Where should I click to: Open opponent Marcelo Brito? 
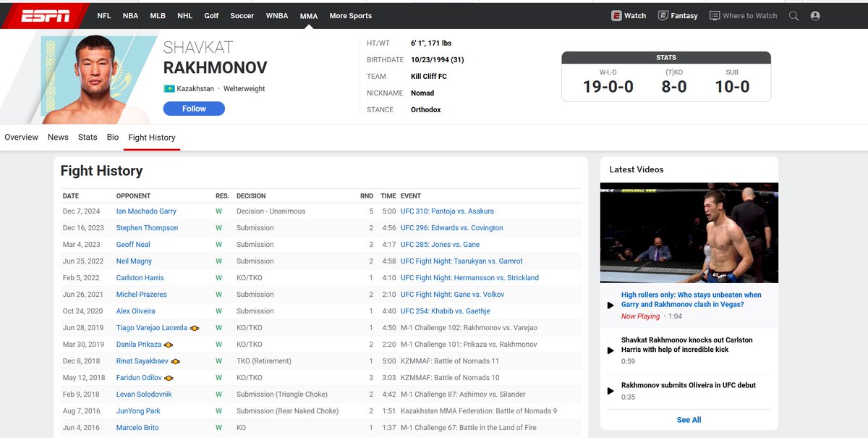coord(137,428)
